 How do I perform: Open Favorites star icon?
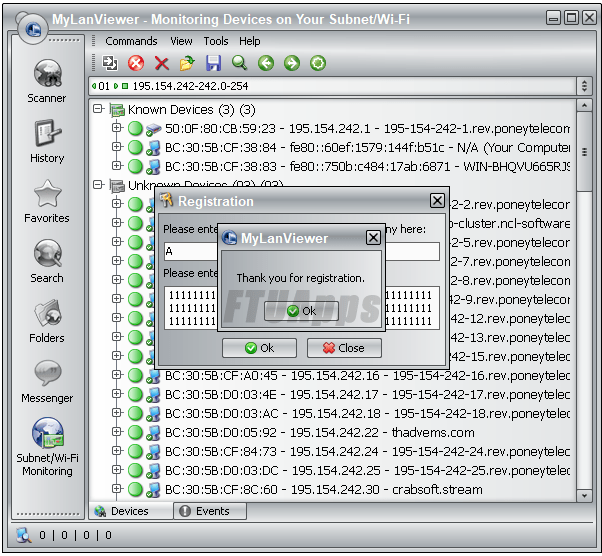pos(47,193)
